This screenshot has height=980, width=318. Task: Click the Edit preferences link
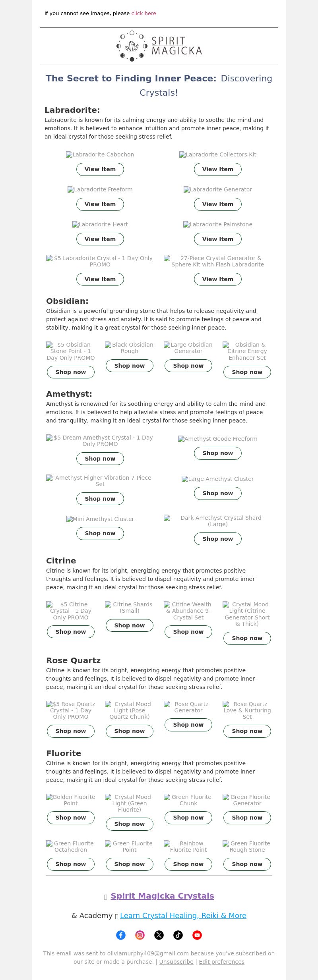pos(222,962)
